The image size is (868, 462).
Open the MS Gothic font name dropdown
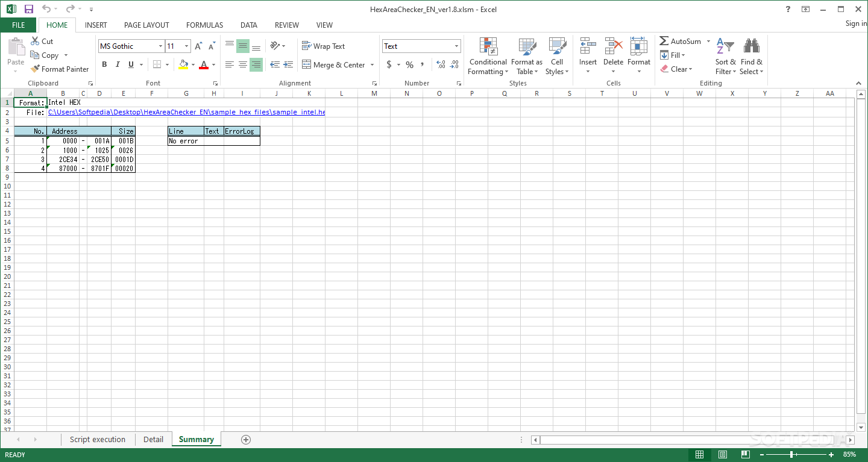[x=160, y=46]
